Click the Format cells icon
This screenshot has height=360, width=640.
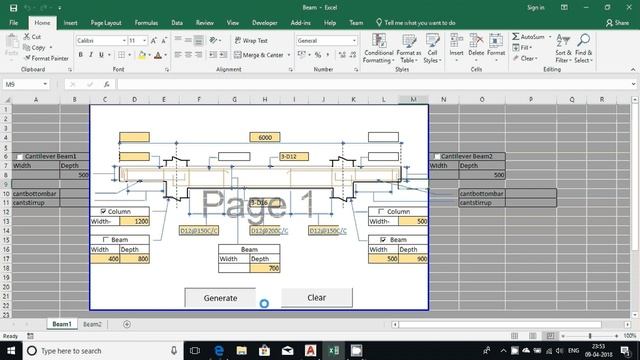pyautogui.click(x=496, y=41)
